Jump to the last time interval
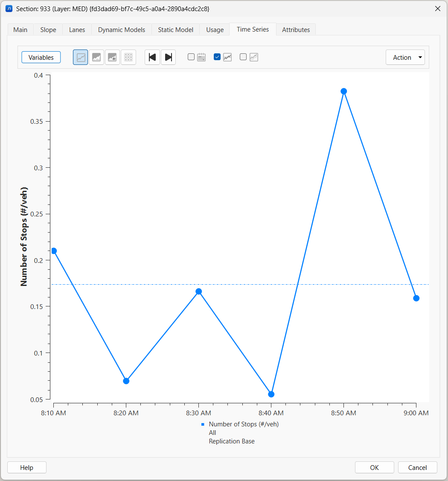This screenshot has height=481, width=448. point(169,57)
